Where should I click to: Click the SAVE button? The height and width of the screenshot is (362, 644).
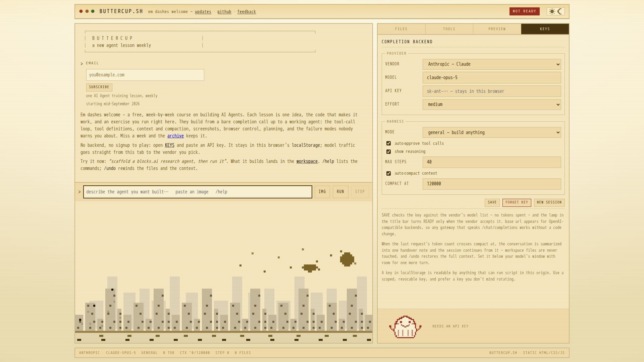(x=492, y=202)
